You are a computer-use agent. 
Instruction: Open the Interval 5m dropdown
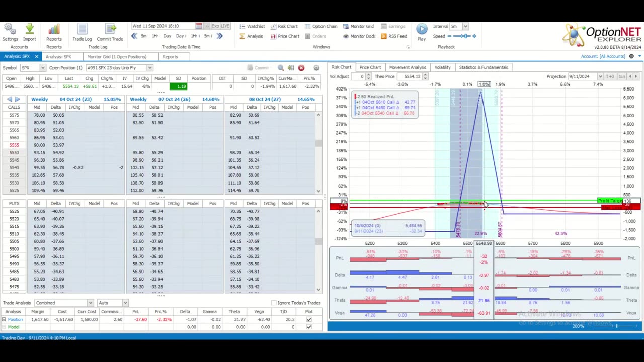465,26
